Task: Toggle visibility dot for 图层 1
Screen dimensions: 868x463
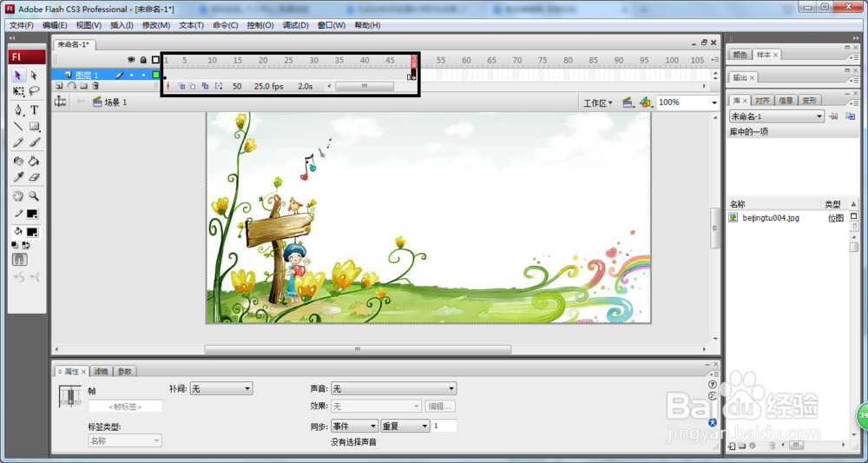Action: coord(131,75)
